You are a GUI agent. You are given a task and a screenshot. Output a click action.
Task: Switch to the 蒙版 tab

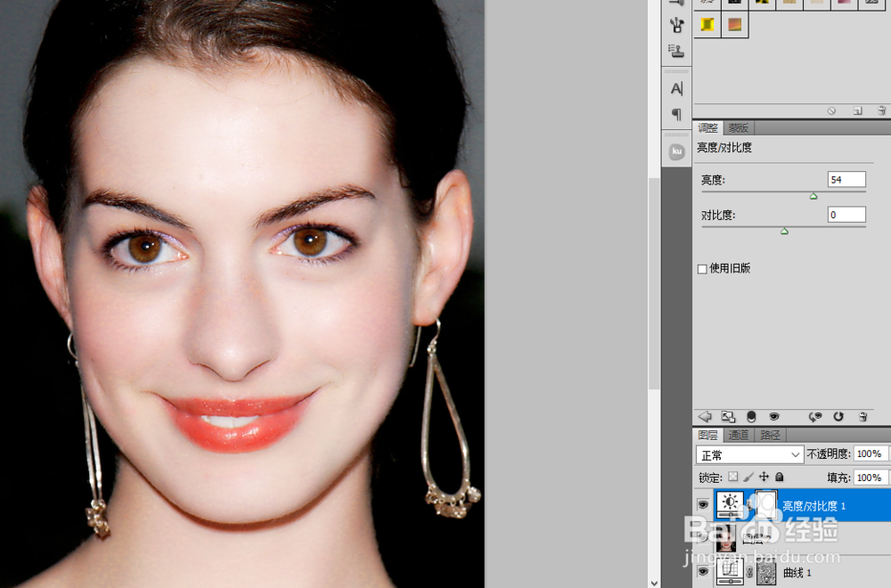tap(738, 127)
